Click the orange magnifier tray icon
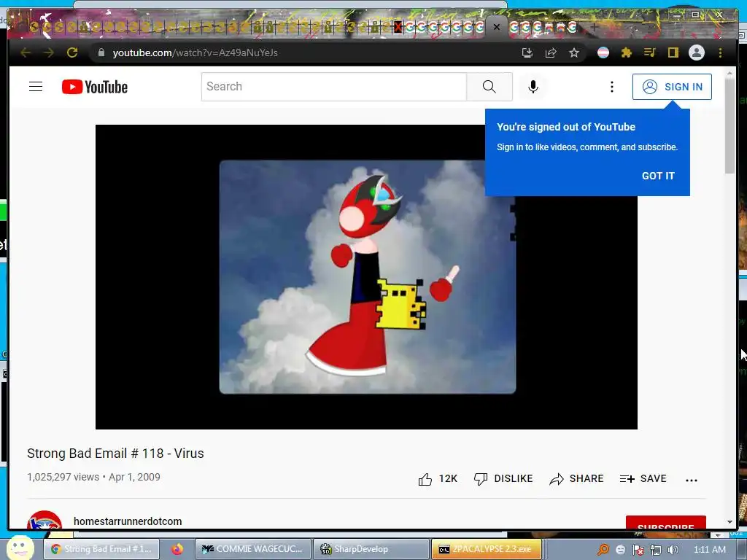 point(603,550)
